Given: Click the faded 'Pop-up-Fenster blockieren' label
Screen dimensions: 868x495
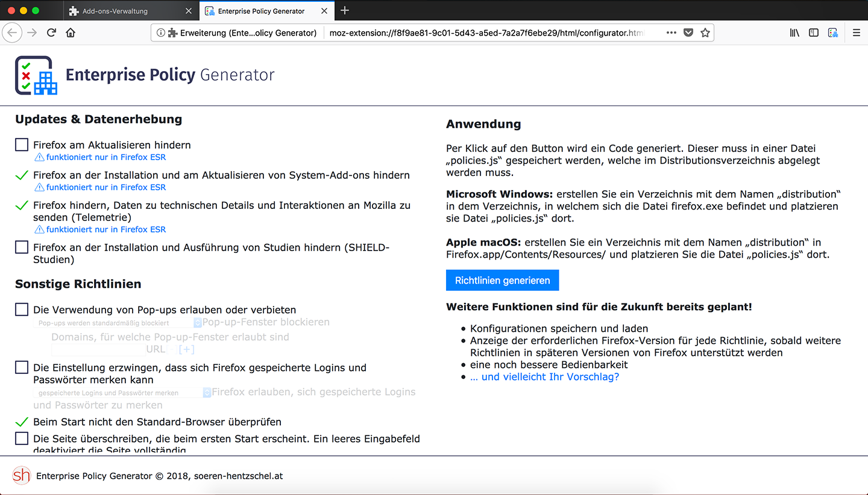Looking at the screenshot, I should [266, 322].
